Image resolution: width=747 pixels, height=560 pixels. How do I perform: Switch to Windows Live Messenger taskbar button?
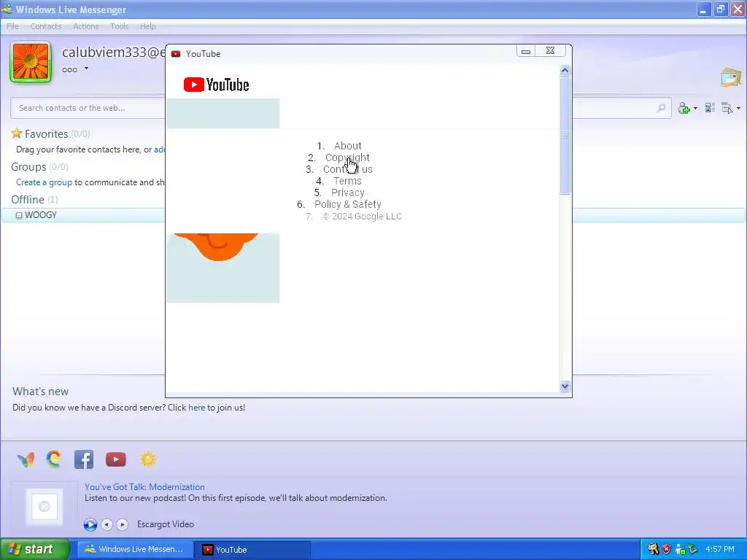[135, 549]
